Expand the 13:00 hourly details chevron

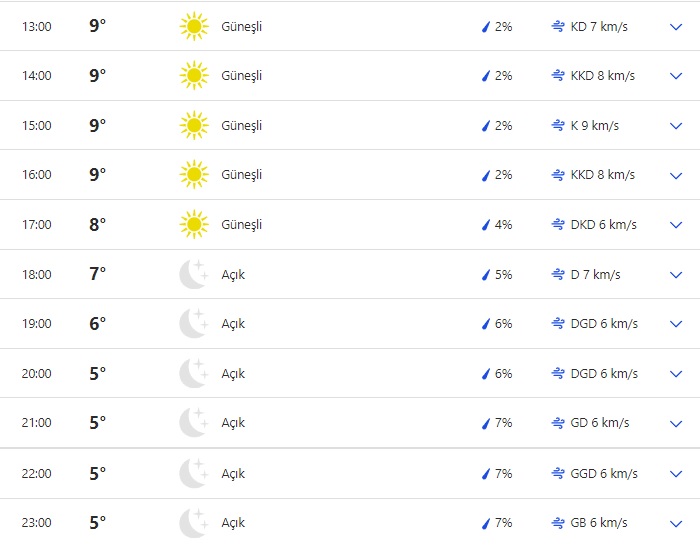click(x=676, y=26)
